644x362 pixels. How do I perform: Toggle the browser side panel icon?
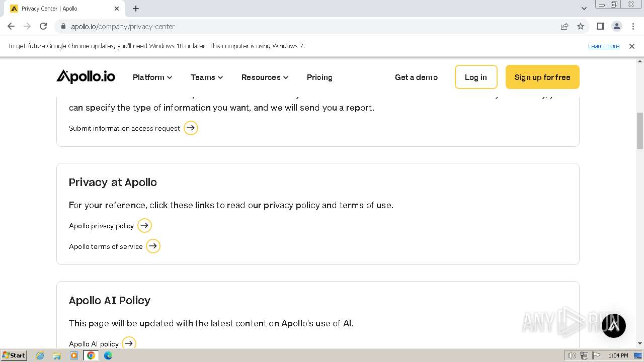pyautogui.click(x=600, y=26)
